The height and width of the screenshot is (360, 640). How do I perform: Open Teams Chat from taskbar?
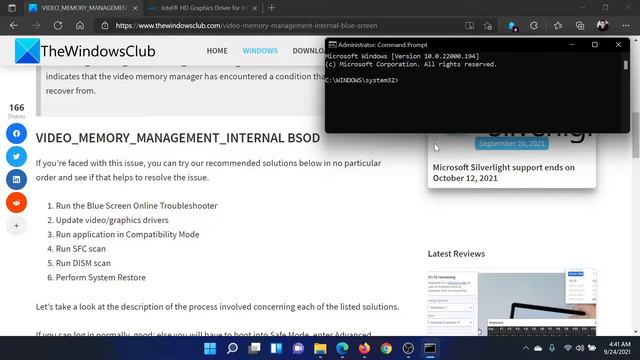pos(298,348)
